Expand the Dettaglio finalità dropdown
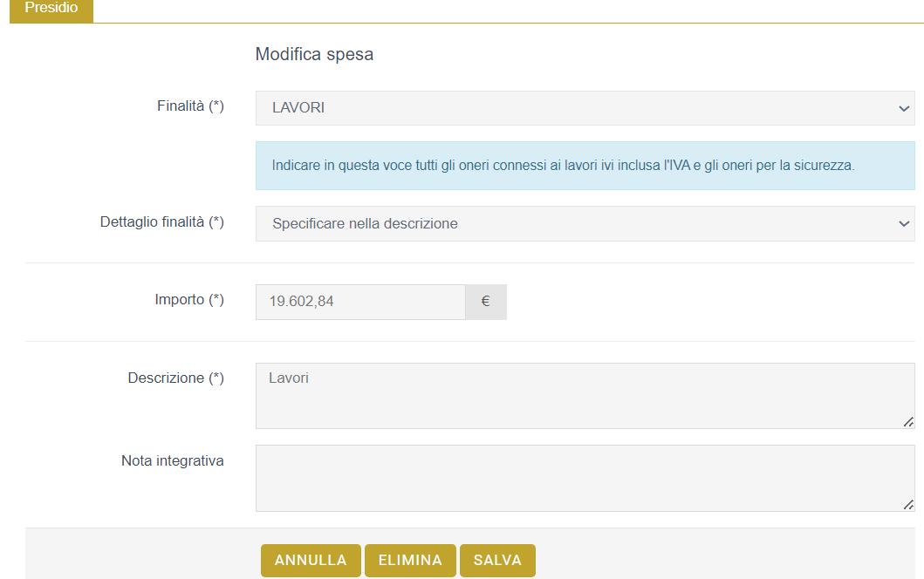924x579 pixels. point(585,224)
